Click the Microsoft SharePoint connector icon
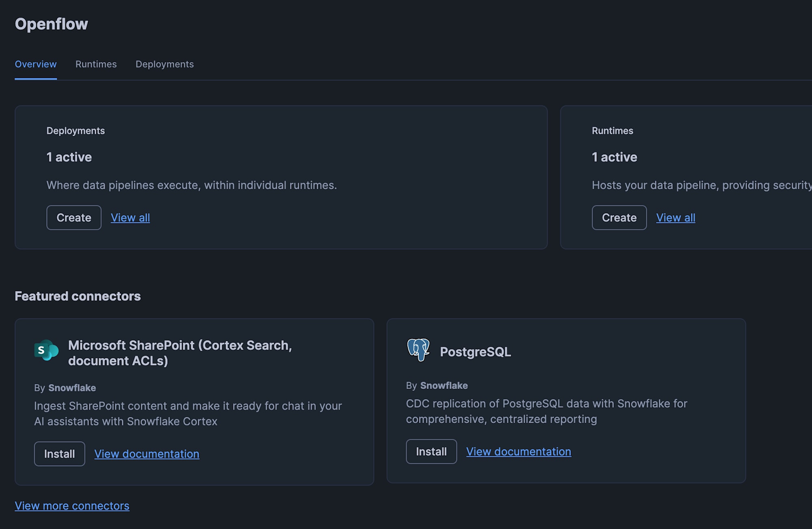Viewport: 812px width, 529px height. point(46,350)
